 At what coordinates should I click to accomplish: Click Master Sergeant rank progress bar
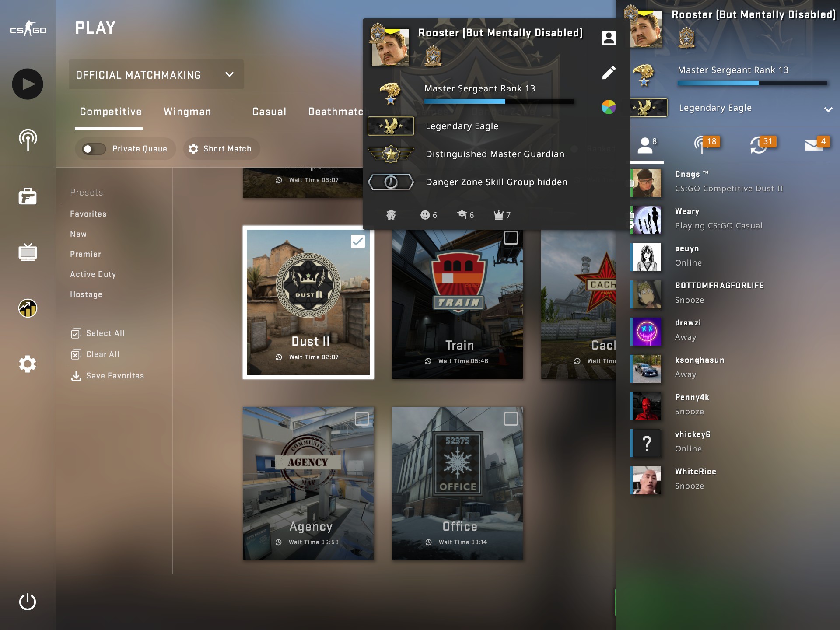pos(499,101)
